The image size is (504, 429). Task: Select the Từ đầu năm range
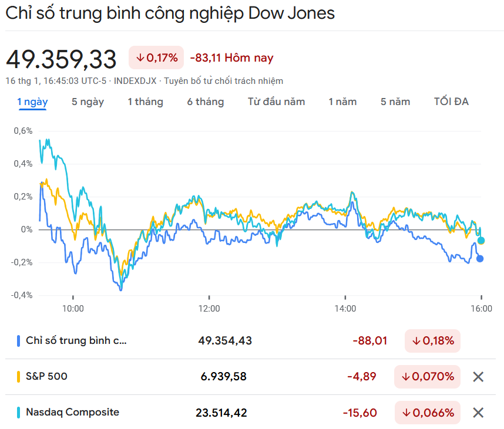[x=276, y=102]
